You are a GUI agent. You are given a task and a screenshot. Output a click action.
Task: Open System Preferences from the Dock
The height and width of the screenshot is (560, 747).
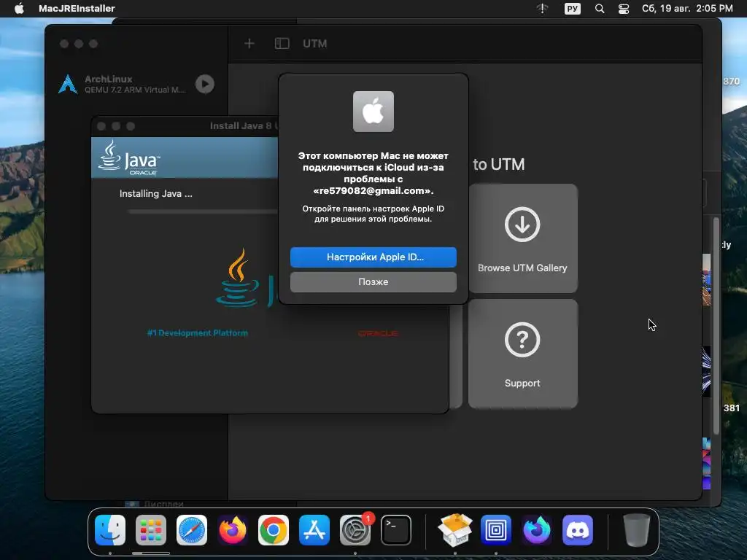(x=355, y=530)
